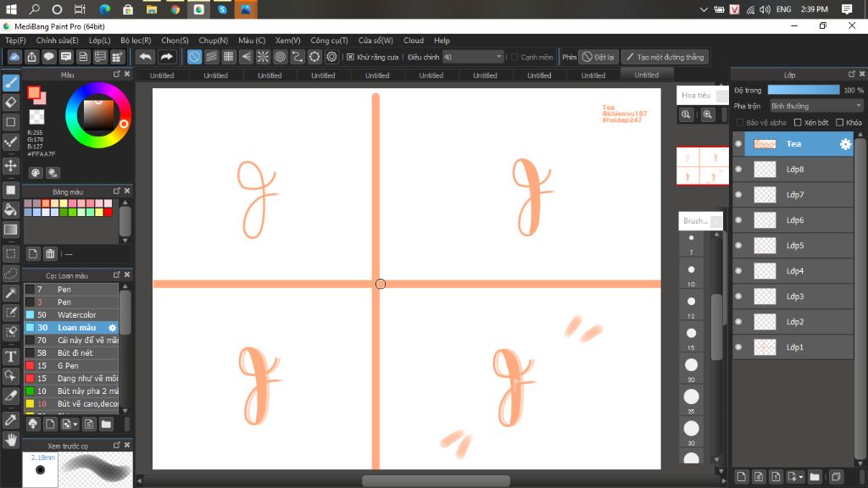Image resolution: width=868 pixels, height=488 pixels.
Task: Duplicate the current layer
Action: (x=836, y=476)
